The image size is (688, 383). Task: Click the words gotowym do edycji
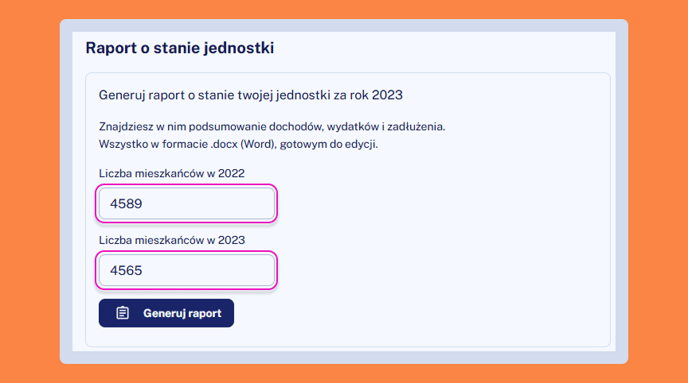tap(329, 144)
